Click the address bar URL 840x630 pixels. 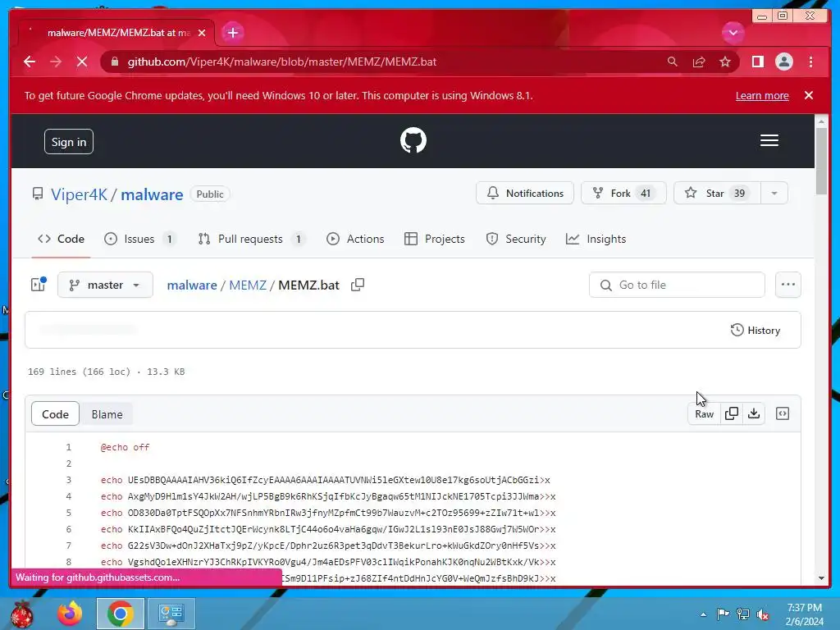click(282, 62)
